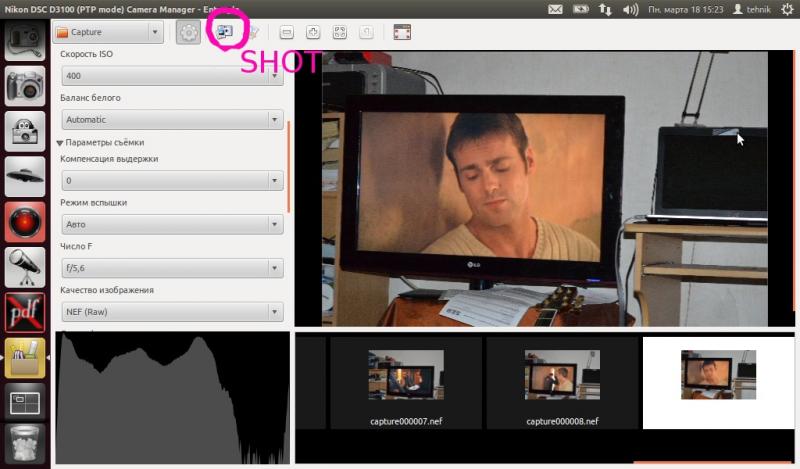Open exposure compensation dropdown showing 0
Viewport: 800px width, 469px height.
click(x=172, y=181)
